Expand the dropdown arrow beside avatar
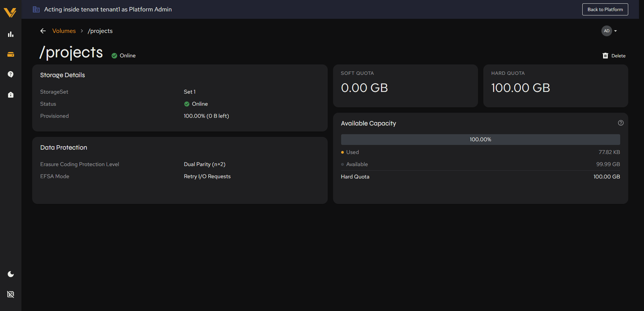 (615, 31)
